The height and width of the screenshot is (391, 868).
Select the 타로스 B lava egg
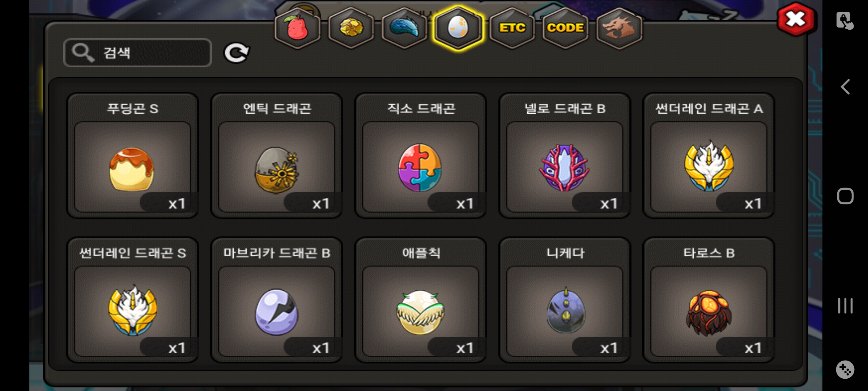[709, 300]
